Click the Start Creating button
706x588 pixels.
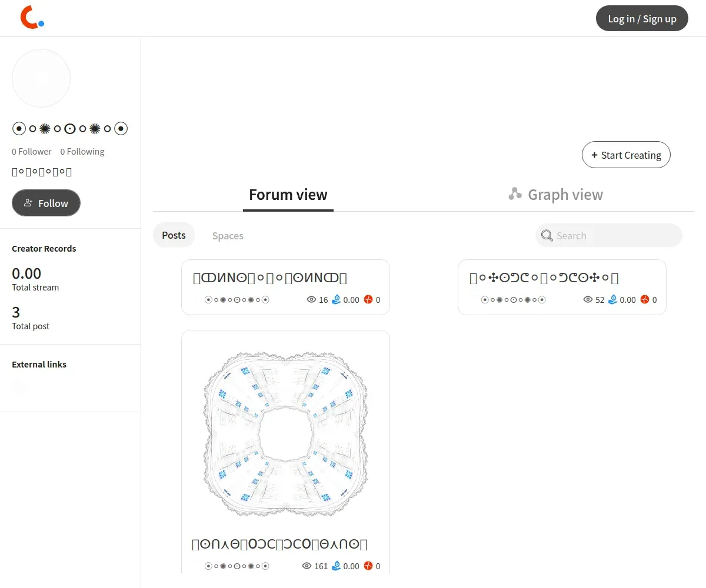[x=626, y=155]
